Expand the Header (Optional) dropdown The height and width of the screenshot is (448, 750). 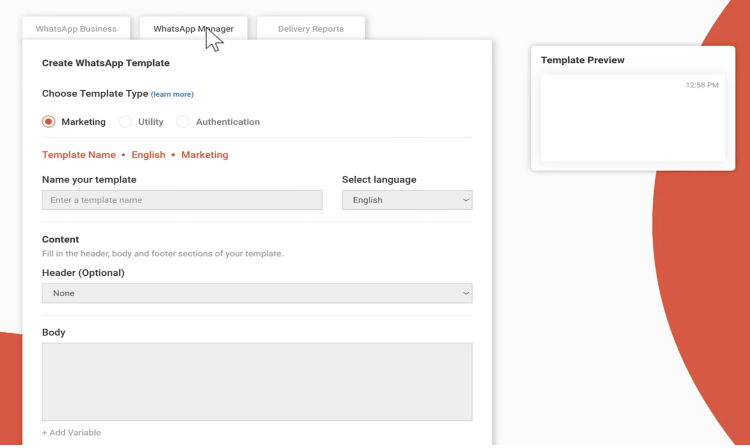click(257, 293)
